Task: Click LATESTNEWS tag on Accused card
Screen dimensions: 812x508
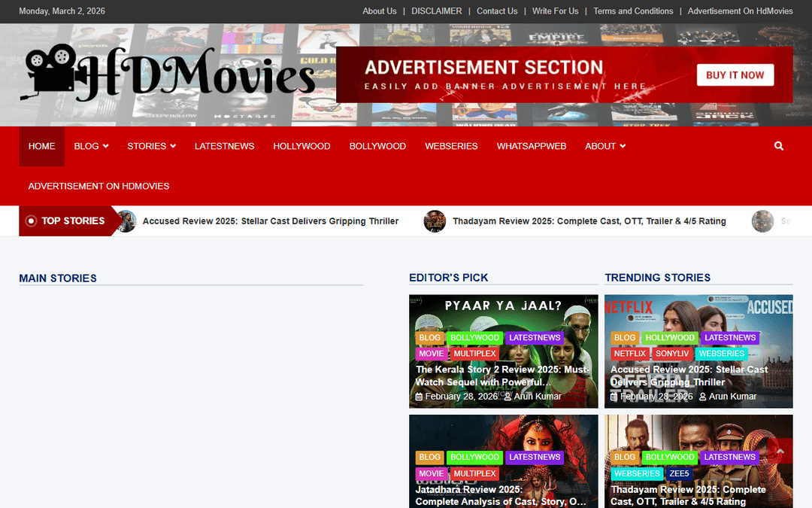Action: 729,337
